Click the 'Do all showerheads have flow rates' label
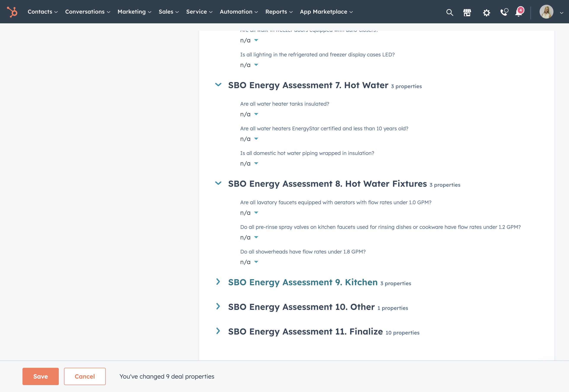The width and height of the screenshot is (569, 392). [x=303, y=252]
